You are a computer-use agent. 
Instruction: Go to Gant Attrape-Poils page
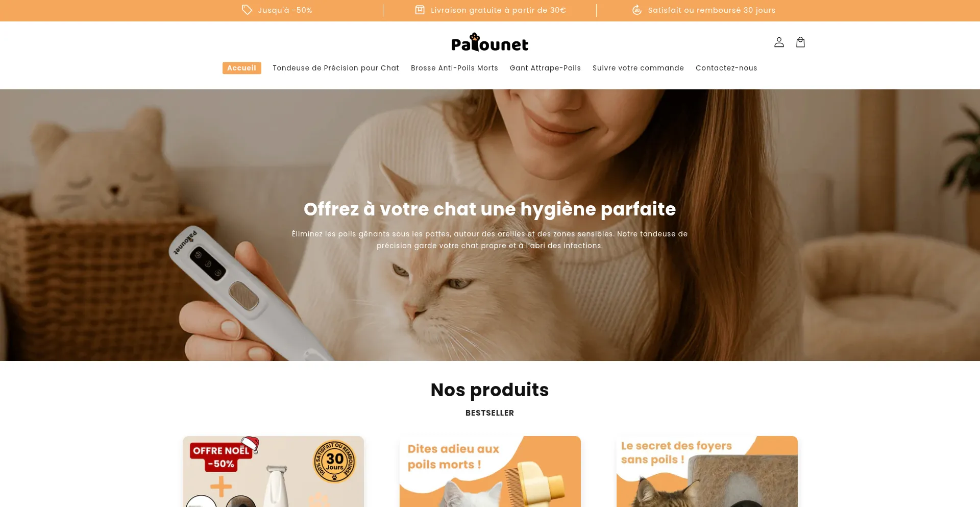pyautogui.click(x=545, y=68)
